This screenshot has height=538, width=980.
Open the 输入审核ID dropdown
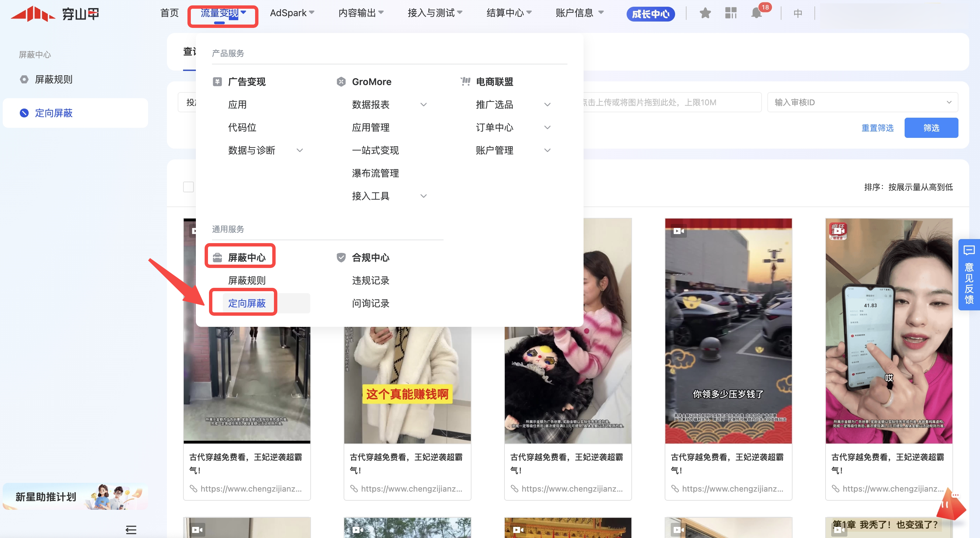pos(862,102)
